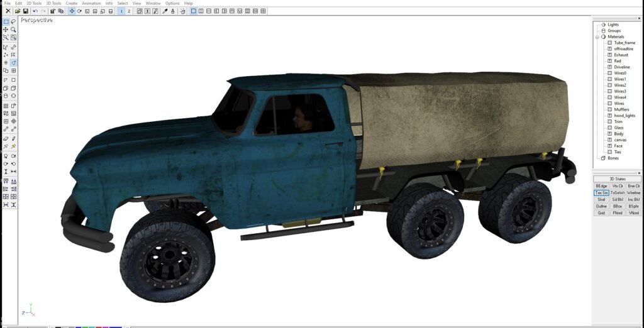Toggle the Tex Sm display state
Viewport: 644px width, 328px height.
[601, 193]
